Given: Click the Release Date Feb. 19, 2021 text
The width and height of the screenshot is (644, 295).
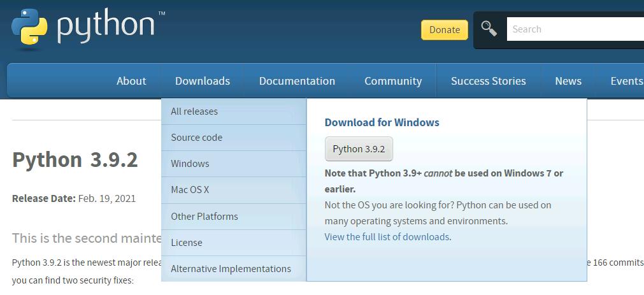Looking at the screenshot, I should click(74, 199).
